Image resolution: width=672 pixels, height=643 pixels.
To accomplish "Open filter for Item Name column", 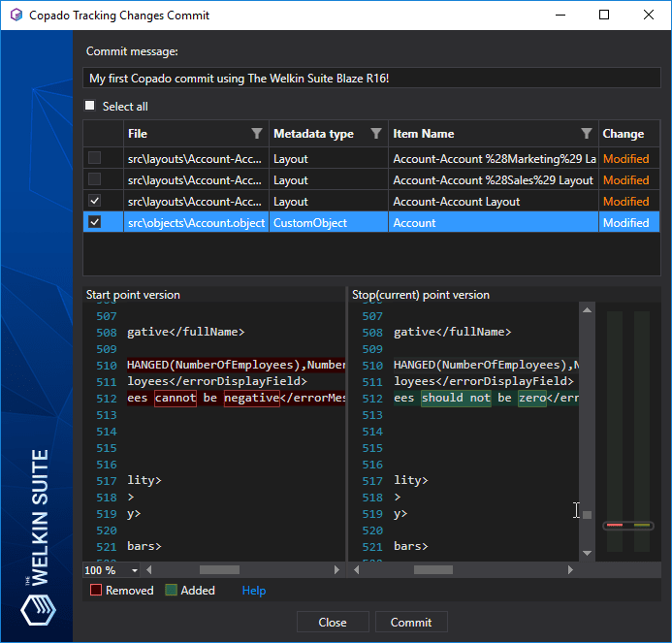I will 587,134.
